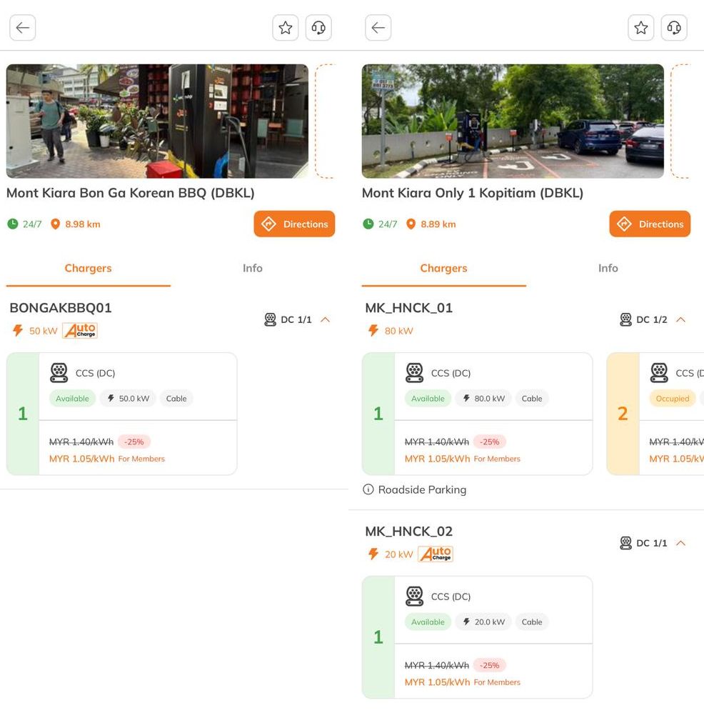Tap the Roadside Parking info icon

[x=368, y=489]
